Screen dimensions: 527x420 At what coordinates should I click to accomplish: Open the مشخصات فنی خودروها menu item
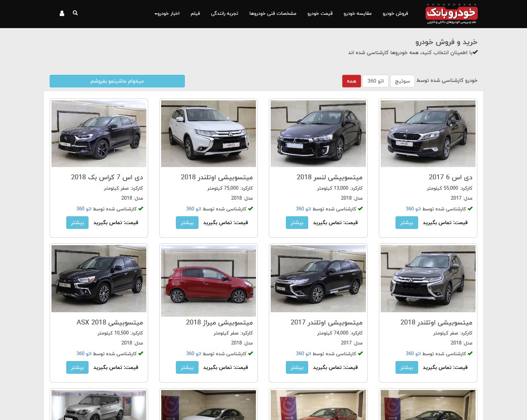click(273, 13)
